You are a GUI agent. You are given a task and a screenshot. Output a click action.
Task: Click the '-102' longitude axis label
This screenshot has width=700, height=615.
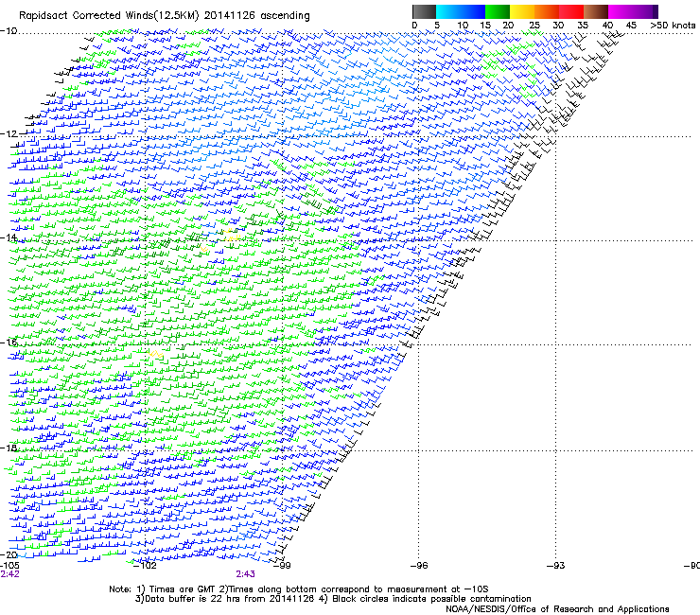(145, 566)
